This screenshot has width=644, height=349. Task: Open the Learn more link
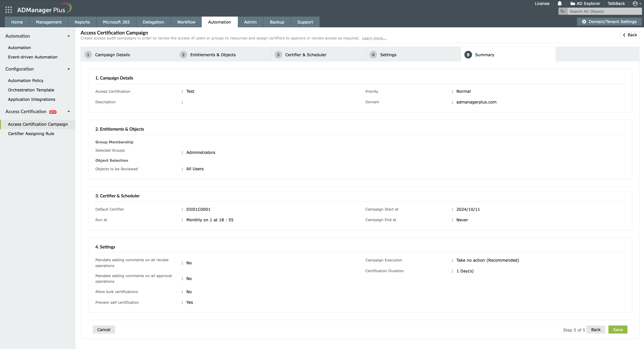[x=374, y=38]
